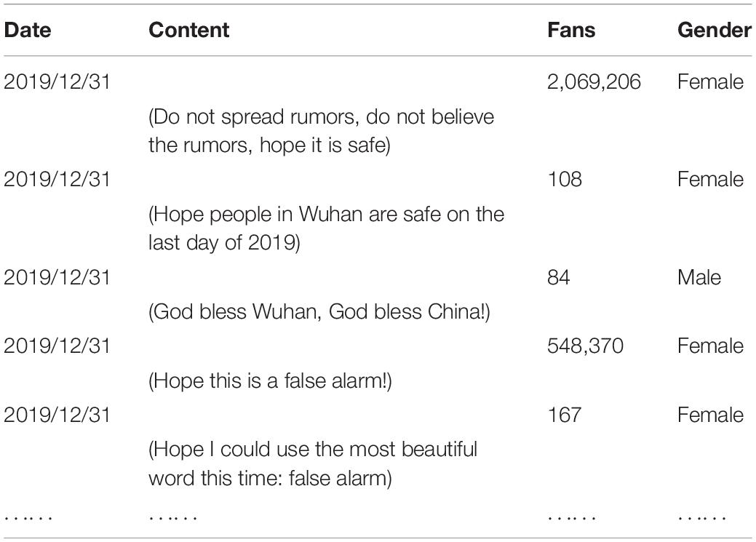Select the fan count 108
Image resolution: width=756 pixels, height=542 pixels.
[x=565, y=180]
